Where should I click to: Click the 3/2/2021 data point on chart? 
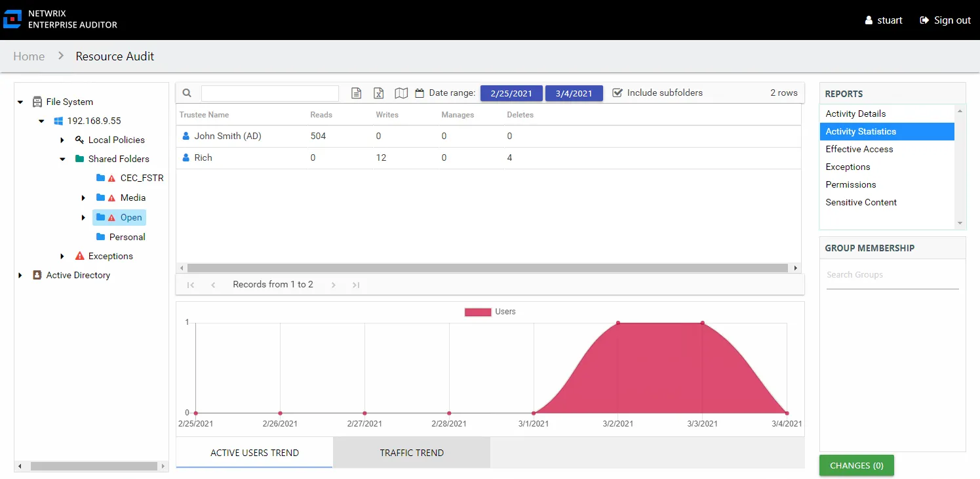(x=617, y=323)
